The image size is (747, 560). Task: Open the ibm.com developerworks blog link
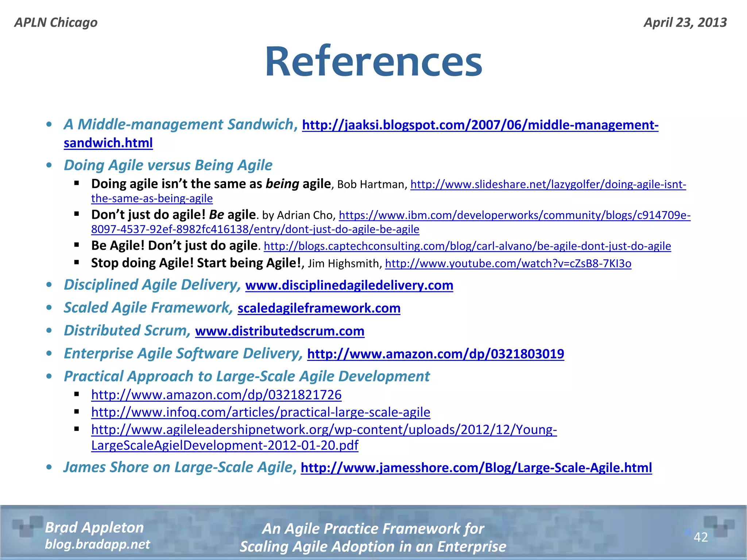pos(514,215)
